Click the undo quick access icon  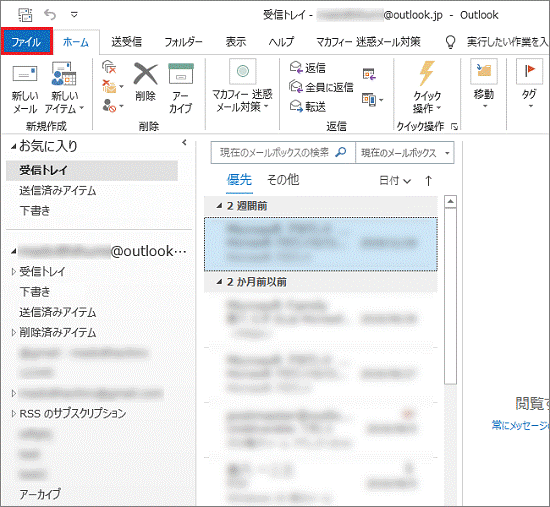pos(50,15)
